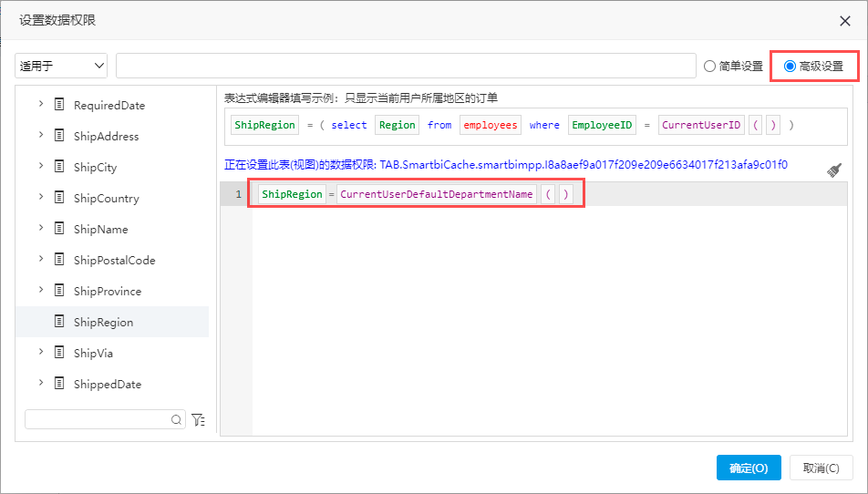Confirm with the 确定(O) button
Viewport: 868px width, 494px height.
[x=749, y=468]
